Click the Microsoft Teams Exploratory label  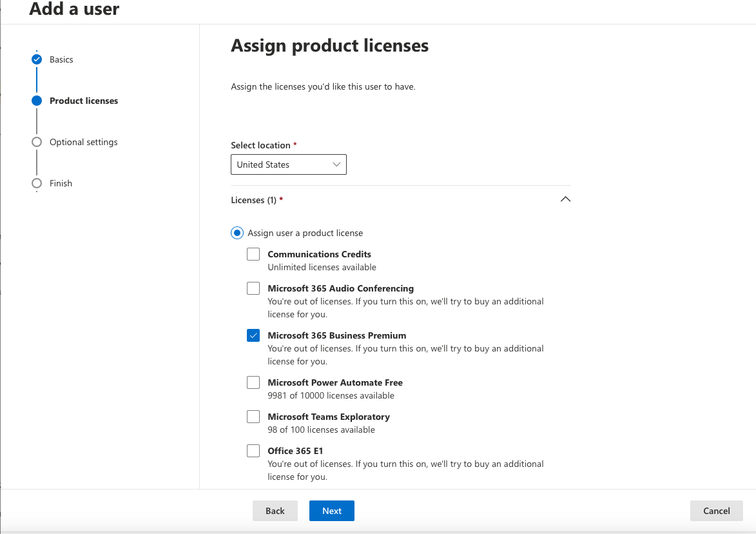329,417
